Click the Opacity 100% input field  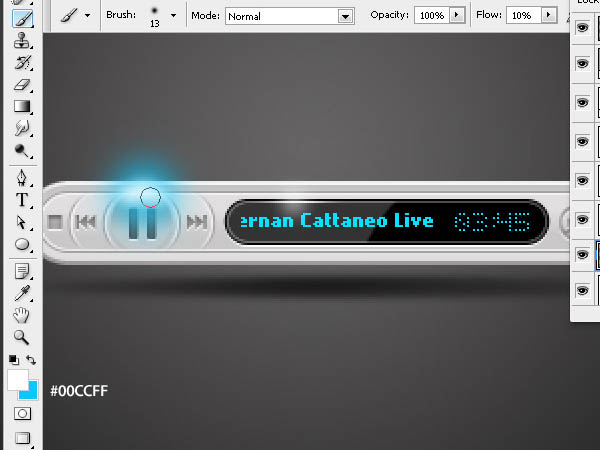(x=432, y=16)
